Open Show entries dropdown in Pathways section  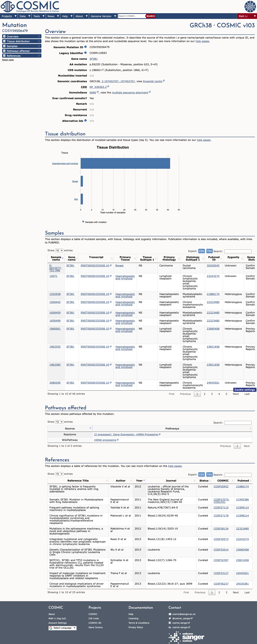(x=59, y=422)
